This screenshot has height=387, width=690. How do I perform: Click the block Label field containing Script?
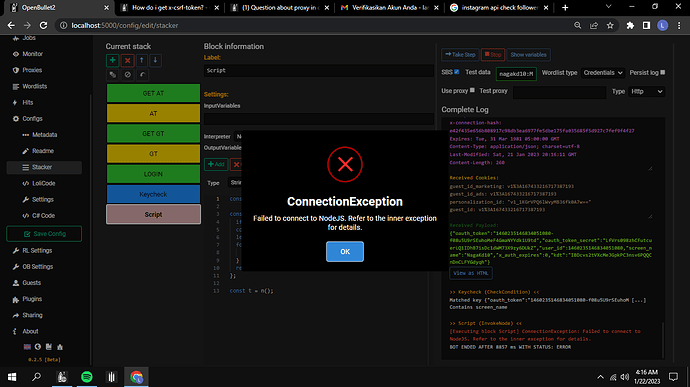point(319,70)
